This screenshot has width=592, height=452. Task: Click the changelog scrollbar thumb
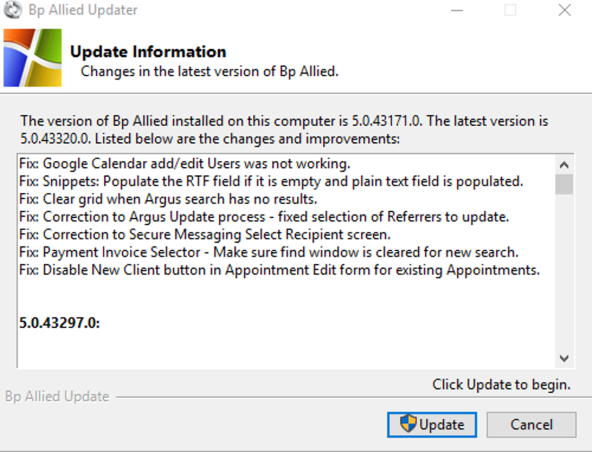[564, 184]
